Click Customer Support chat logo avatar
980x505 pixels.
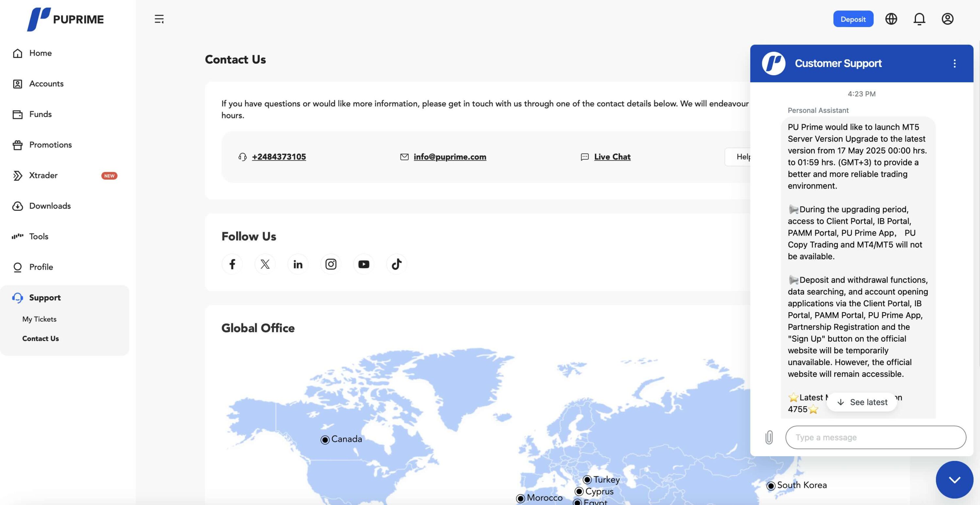pos(774,63)
